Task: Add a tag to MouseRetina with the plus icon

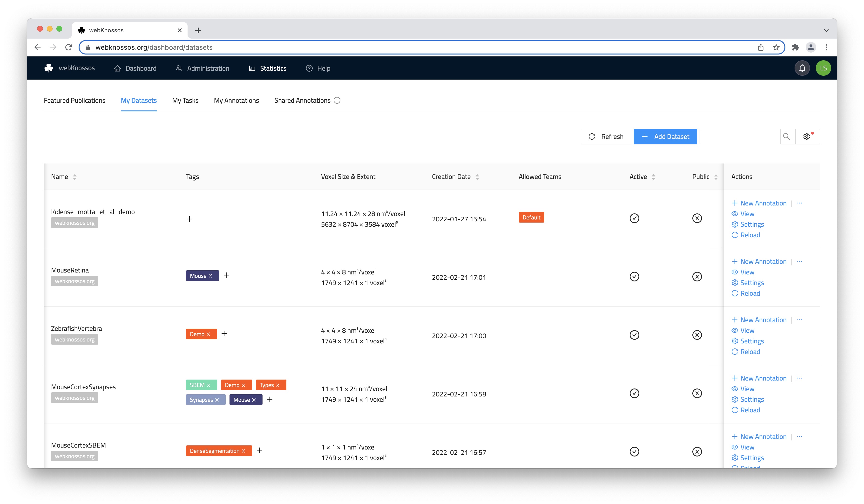Action: click(226, 275)
